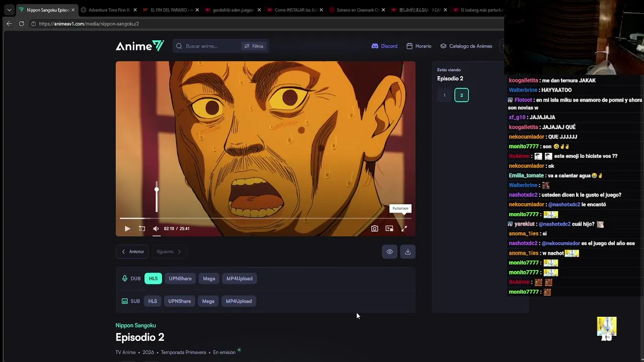
Task: Click the video time 02:10 / 25:41
Action: (177, 229)
